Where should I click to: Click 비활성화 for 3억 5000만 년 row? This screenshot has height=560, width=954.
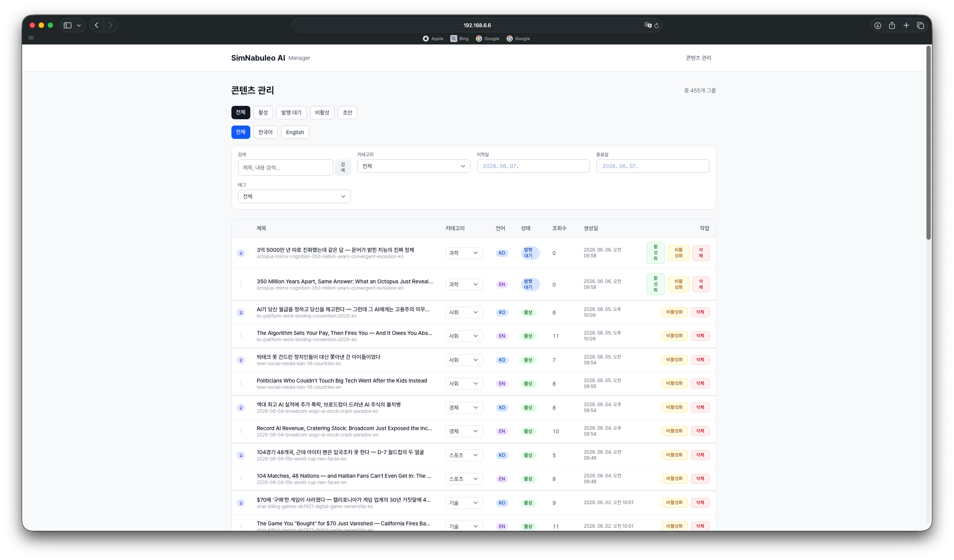[x=679, y=253]
